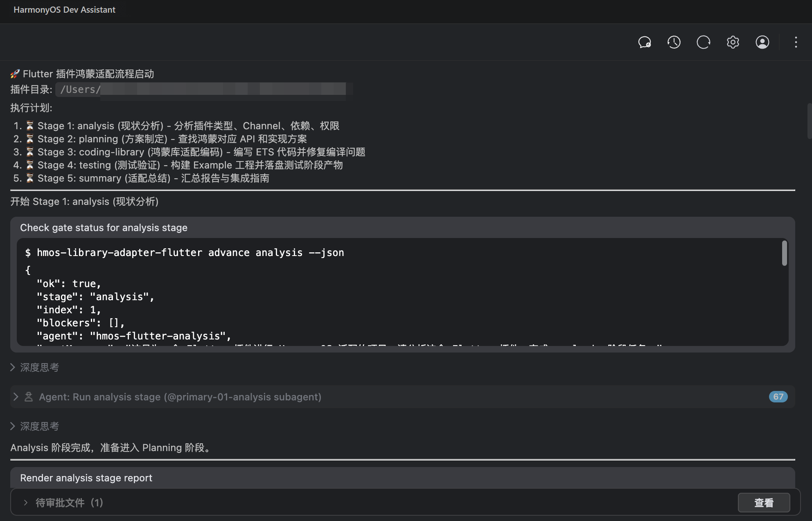This screenshot has height=521, width=812.
Task: Click the "index": 1 JSON line
Action: pyautogui.click(x=69, y=310)
